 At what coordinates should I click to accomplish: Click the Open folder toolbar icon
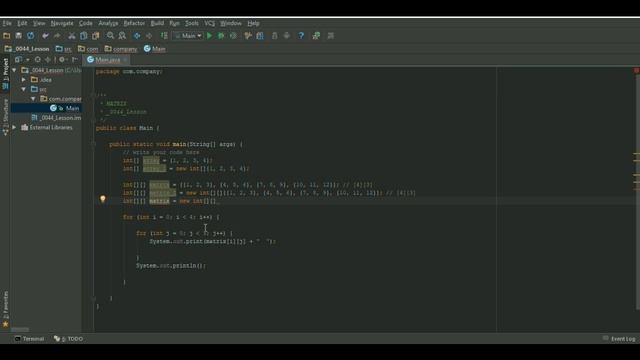(7, 36)
